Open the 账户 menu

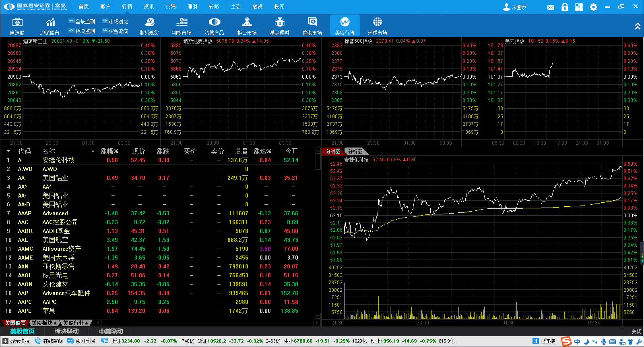coord(105,6)
